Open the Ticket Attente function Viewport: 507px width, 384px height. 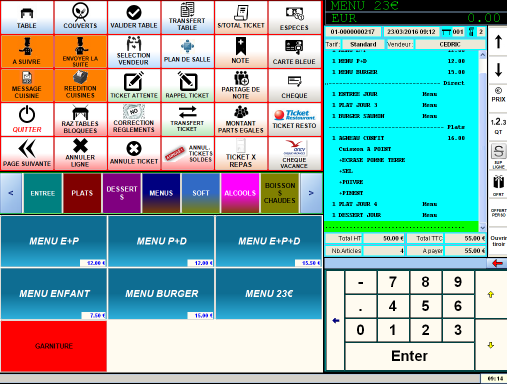point(134,85)
